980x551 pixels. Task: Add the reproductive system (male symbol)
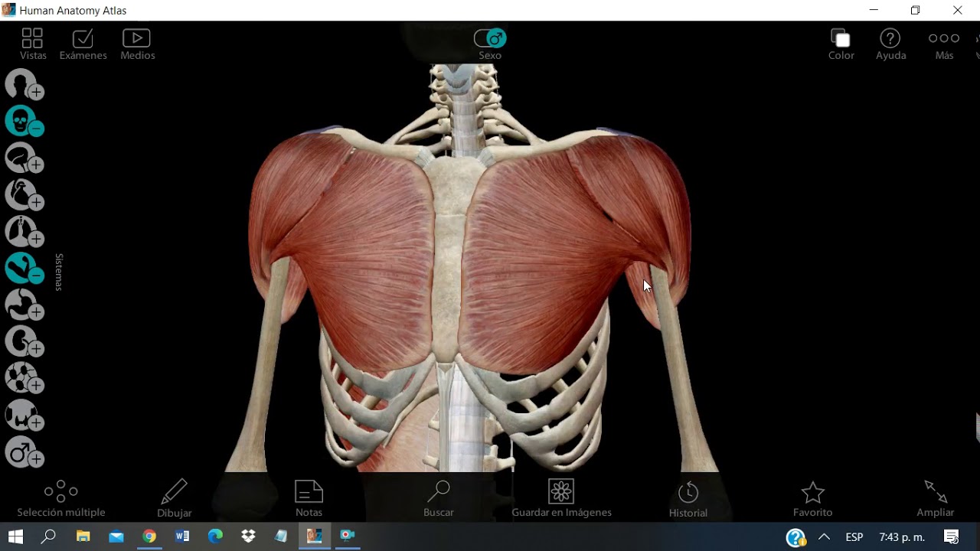24,452
